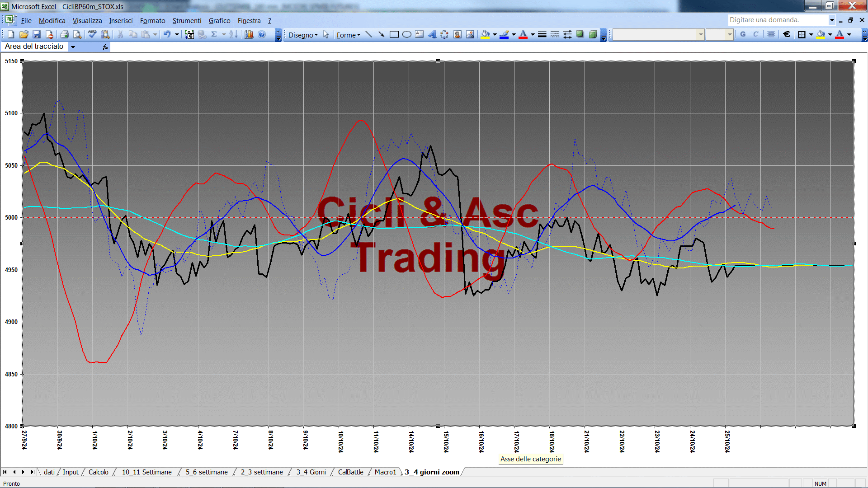Run spelling check with the ABC icon
This screenshot has height=488, width=868.
(x=92, y=34)
